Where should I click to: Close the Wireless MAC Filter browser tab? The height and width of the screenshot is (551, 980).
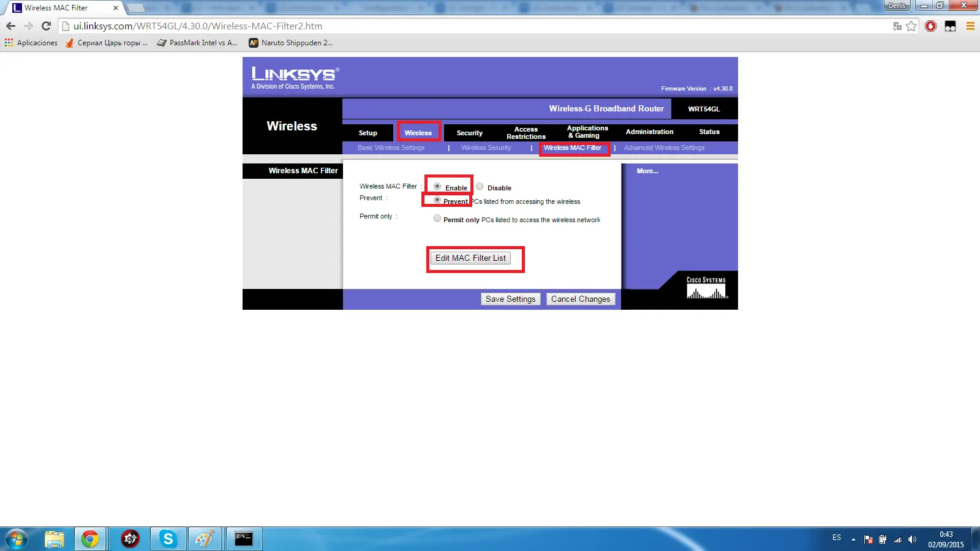click(x=115, y=8)
